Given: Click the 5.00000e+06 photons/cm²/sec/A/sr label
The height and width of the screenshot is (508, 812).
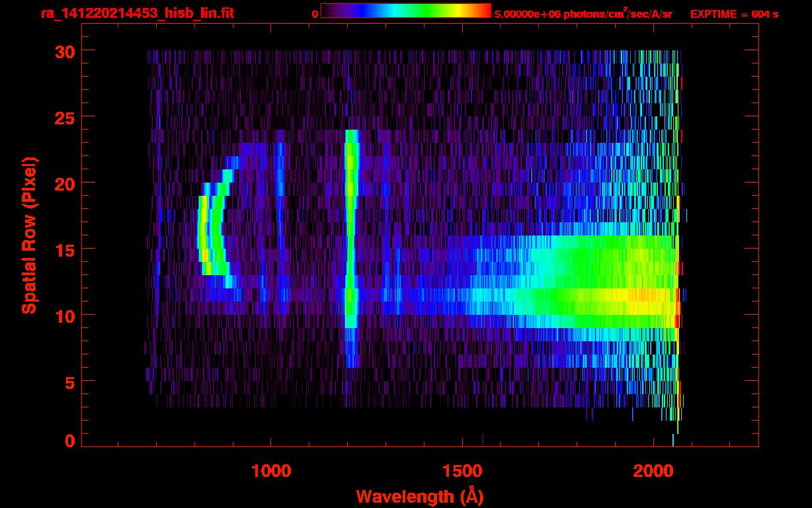Looking at the screenshot, I should click(x=583, y=13).
